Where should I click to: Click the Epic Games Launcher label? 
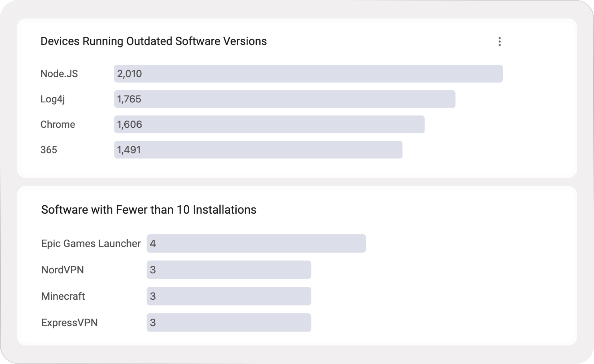click(x=91, y=243)
